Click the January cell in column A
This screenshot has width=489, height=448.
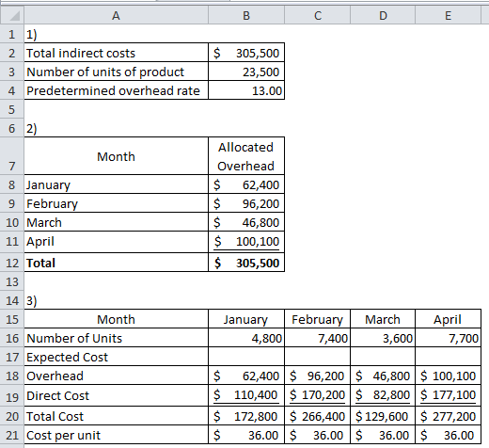[116, 184]
